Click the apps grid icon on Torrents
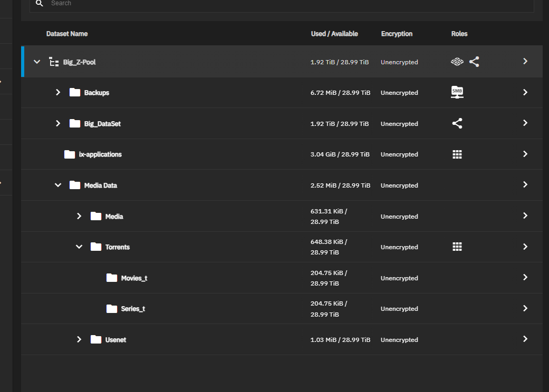The height and width of the screenshot is (392, 549). pyautogui.click(x=457, y=247)
